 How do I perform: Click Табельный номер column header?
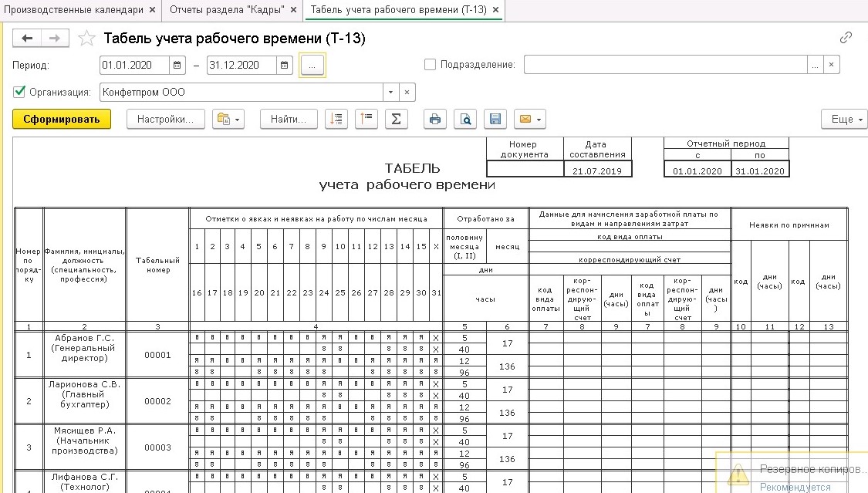pyautogui.click(x=157, y=265)
